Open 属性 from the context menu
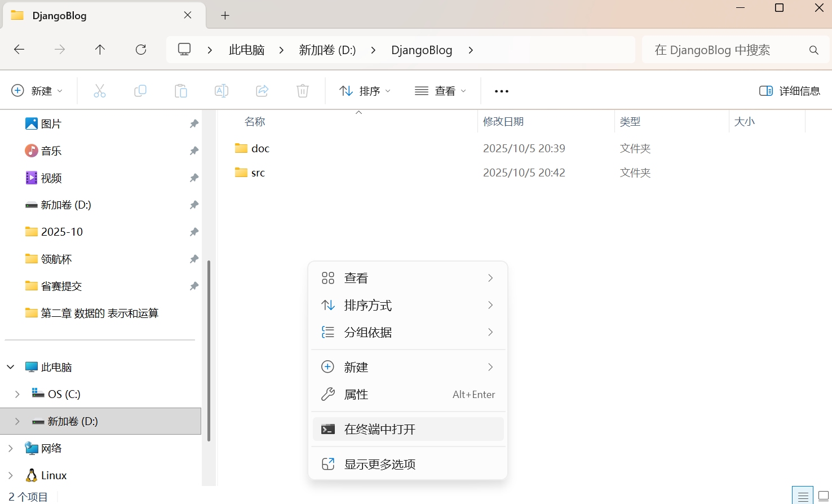 click(356, 394)
